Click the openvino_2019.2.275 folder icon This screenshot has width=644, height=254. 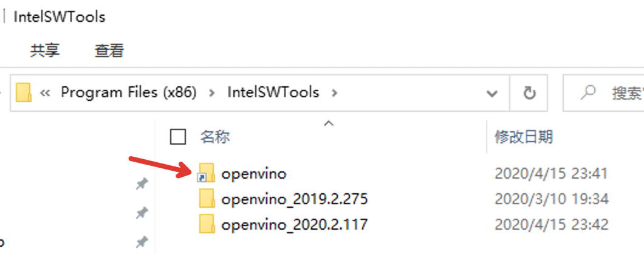click(x=207, y=199)
